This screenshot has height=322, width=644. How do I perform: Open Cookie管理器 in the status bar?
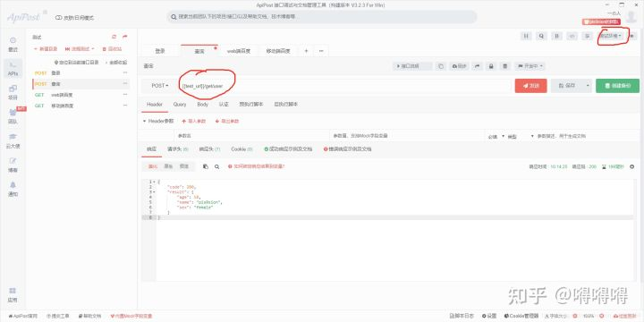pos(521,316)
